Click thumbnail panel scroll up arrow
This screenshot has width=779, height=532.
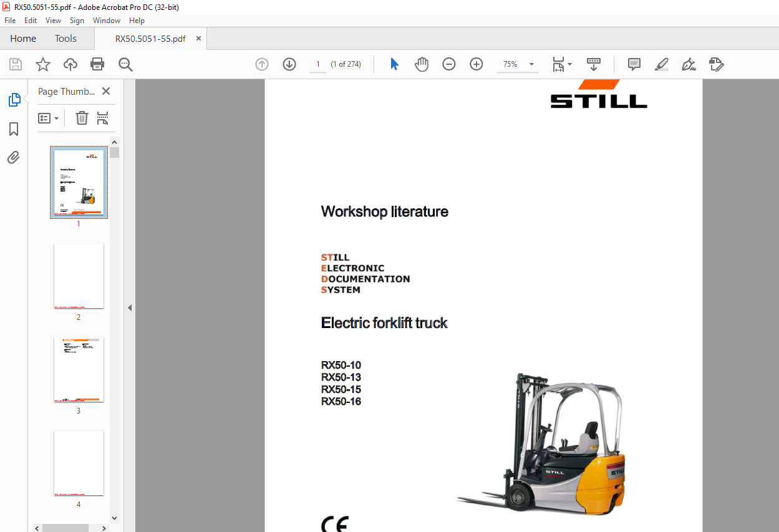pyautogui.click(x=114, y=142)
